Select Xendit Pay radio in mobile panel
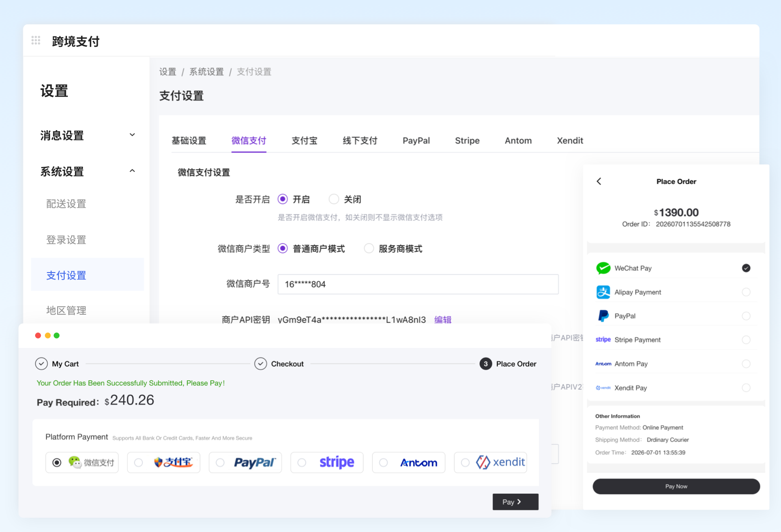Viewport: 781px width, 532px height. tap(746, 388)
